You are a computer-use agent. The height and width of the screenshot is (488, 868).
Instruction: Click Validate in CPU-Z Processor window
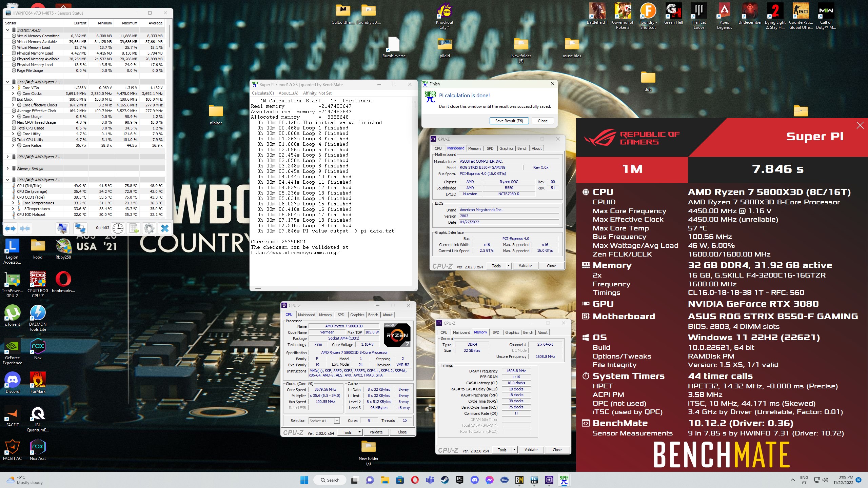(376, 432)
